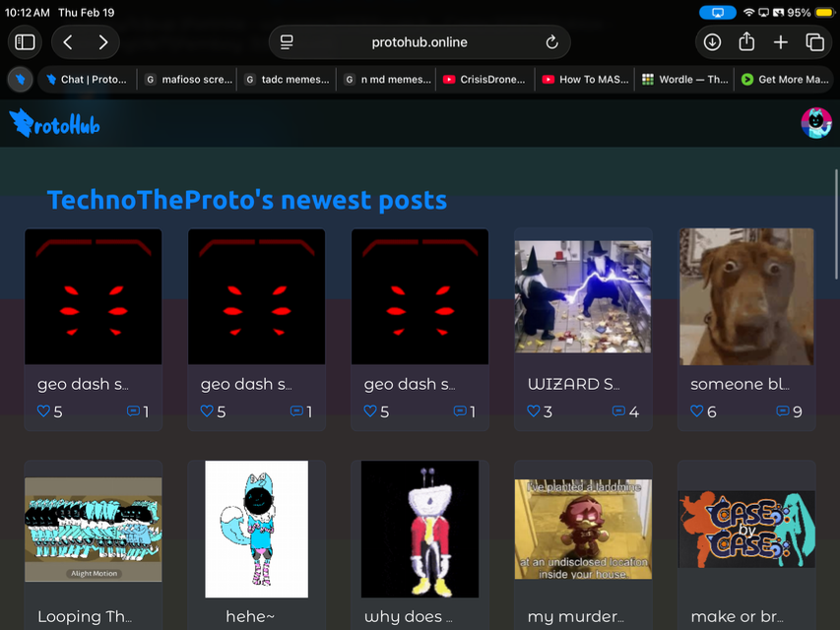Open a new tab with plus icon
Screen dimensions: 840x630
click(780, 42)
